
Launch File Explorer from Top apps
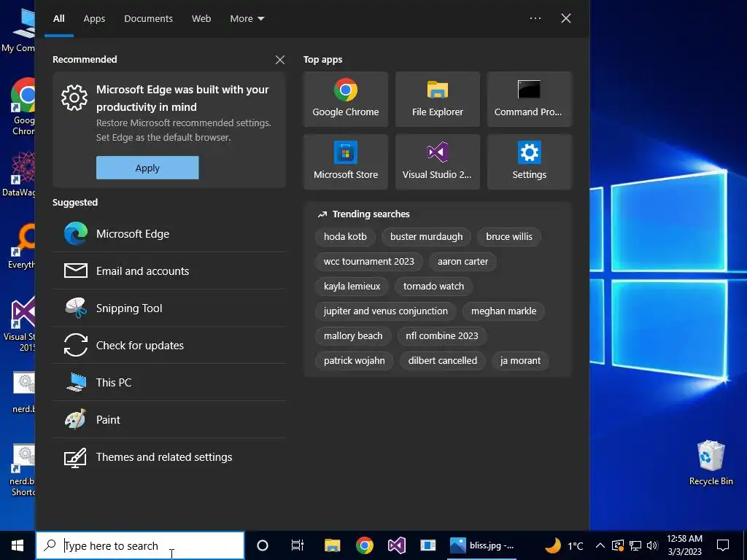click(438, 99)
